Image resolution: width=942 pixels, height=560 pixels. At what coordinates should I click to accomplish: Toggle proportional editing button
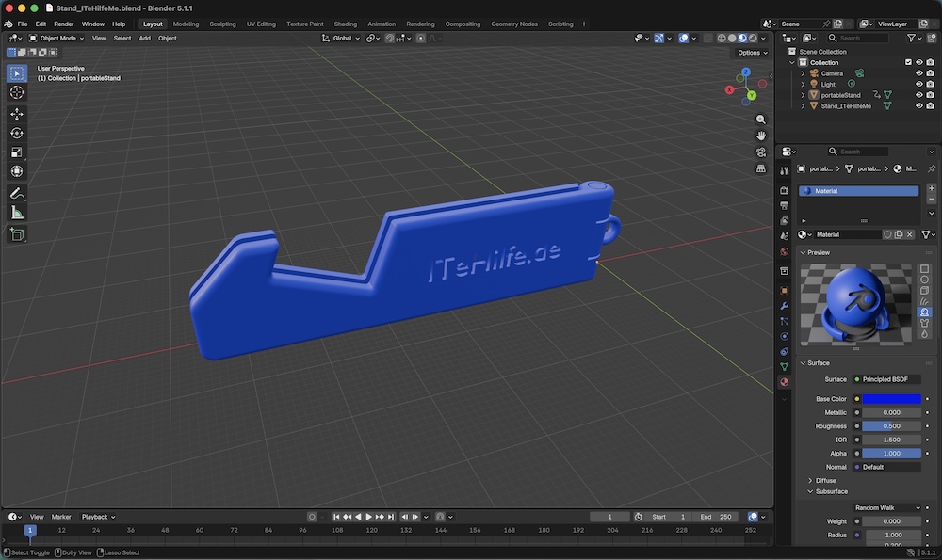coord(420,38)
